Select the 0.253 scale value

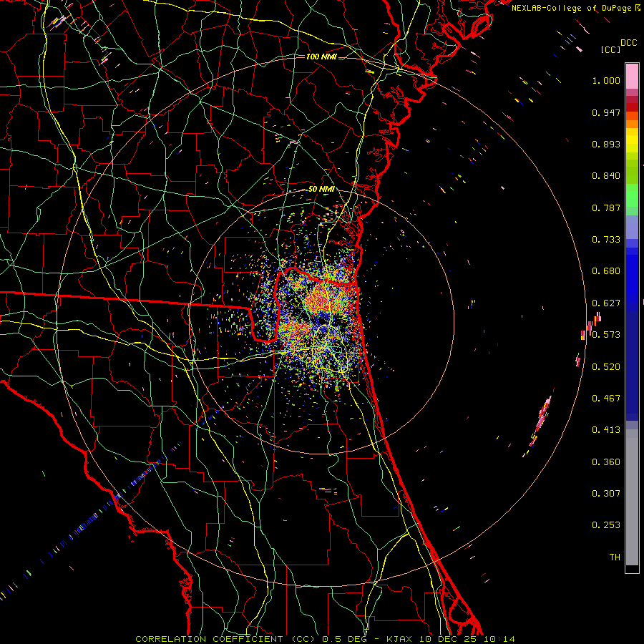[x=606, y=525]
